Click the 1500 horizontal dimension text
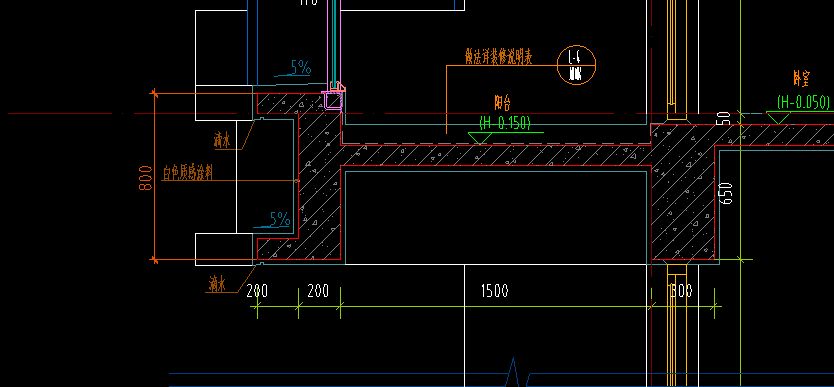Screen dimensions: 834x387 click(x=495, y=291)
